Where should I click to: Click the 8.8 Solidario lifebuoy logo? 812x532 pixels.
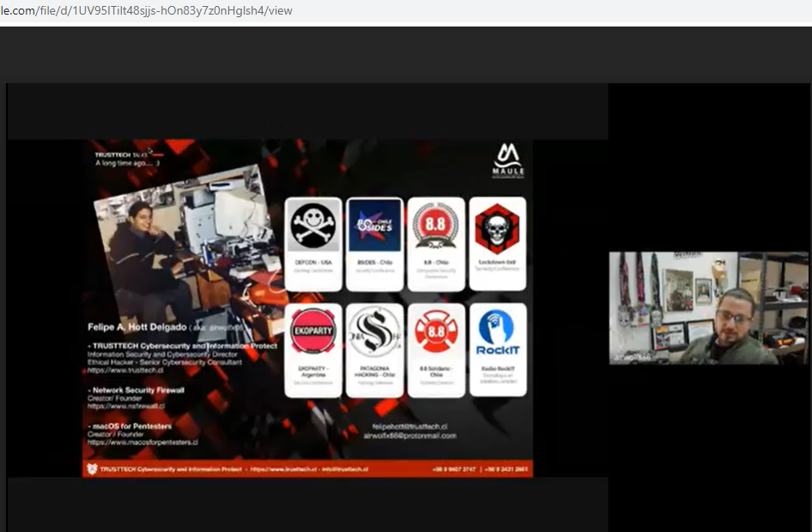point(436,331)
